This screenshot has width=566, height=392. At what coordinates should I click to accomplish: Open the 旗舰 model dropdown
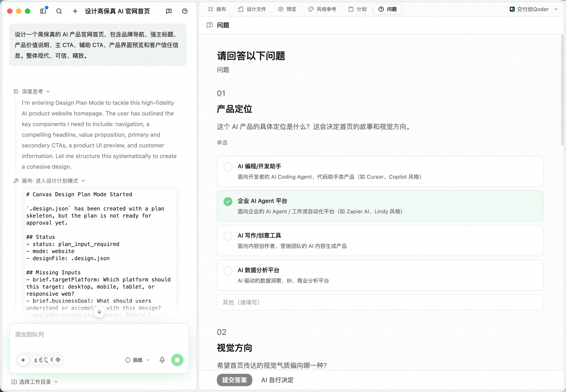138,360
